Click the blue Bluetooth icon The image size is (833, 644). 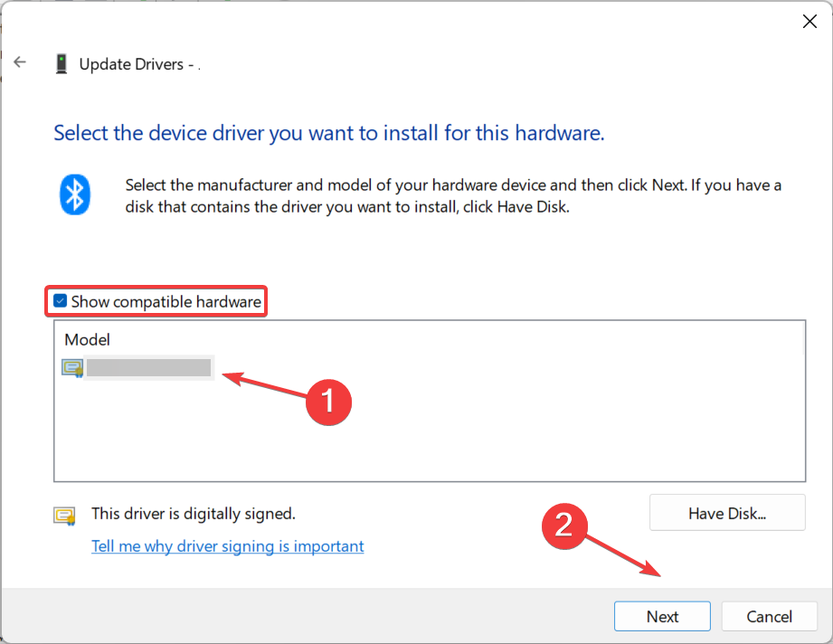click(x=76, y=193)
